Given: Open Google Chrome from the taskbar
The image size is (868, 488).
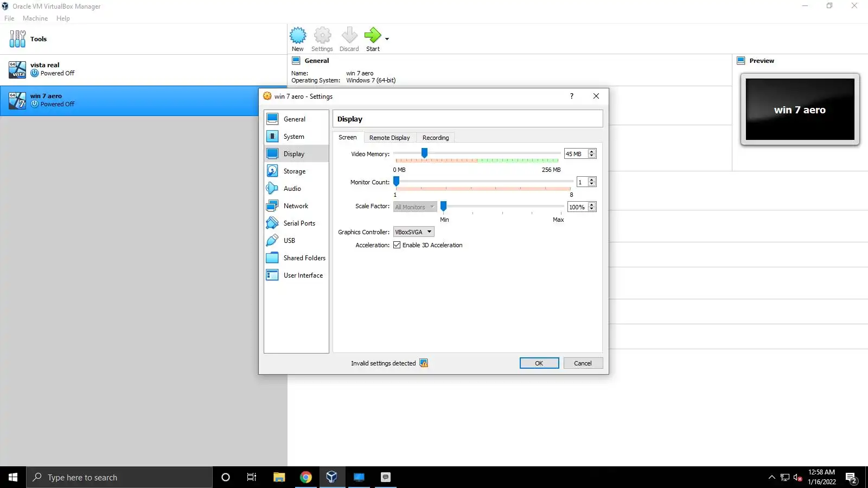Looking at the screenshot, I should tap(306, 477).
